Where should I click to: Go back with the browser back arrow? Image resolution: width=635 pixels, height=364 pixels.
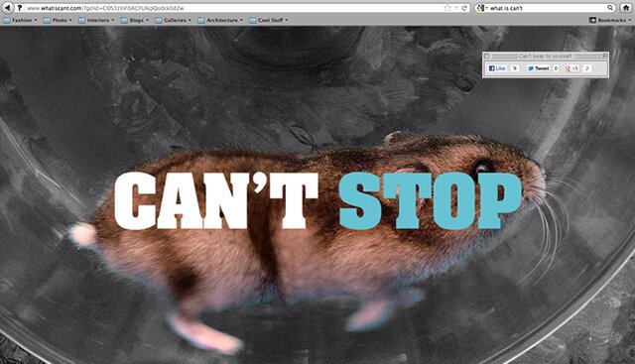tap(8, 8)
